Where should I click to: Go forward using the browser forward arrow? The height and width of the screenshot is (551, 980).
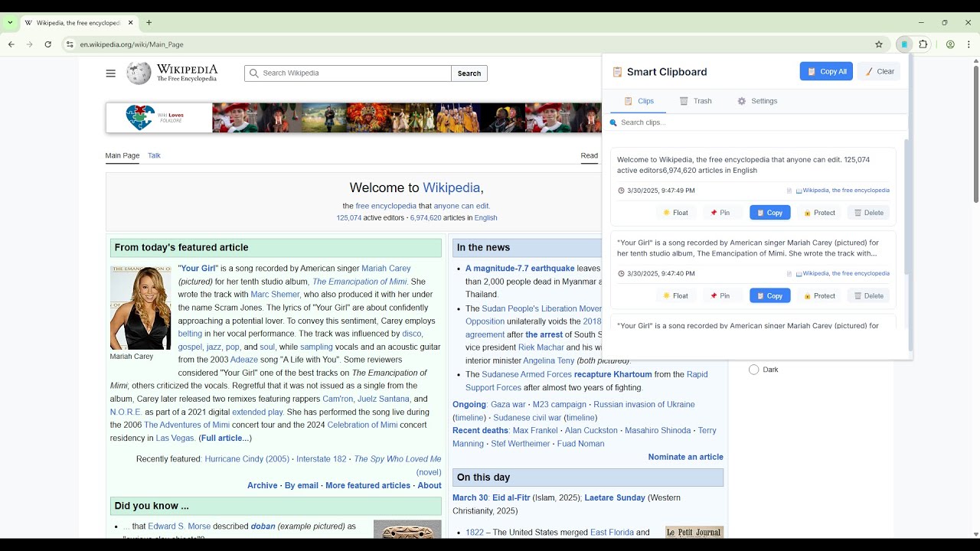pos(30,44)
